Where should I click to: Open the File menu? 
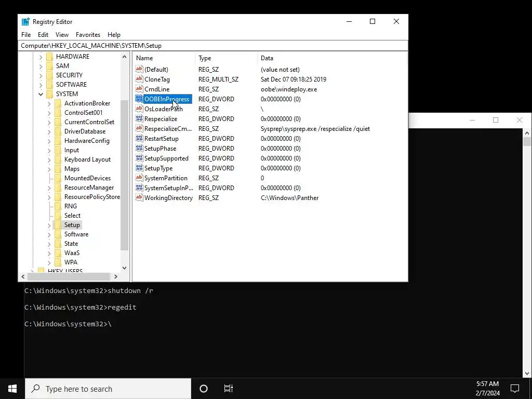[x=26, y=35]
